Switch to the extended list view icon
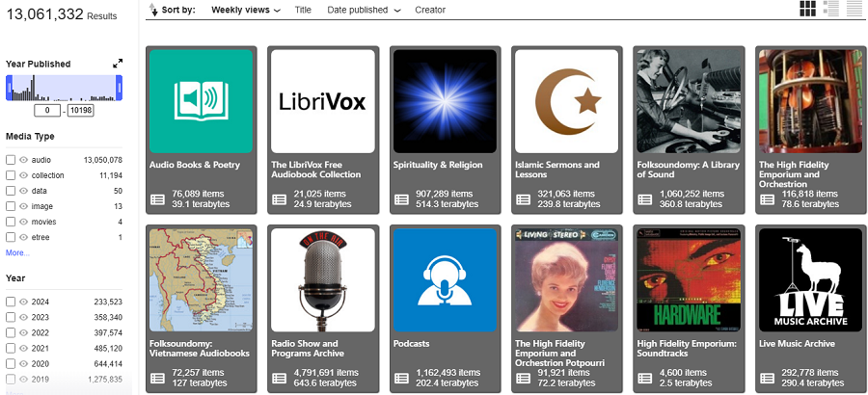This screenshot has height=395, width=868. pos(831,9)
